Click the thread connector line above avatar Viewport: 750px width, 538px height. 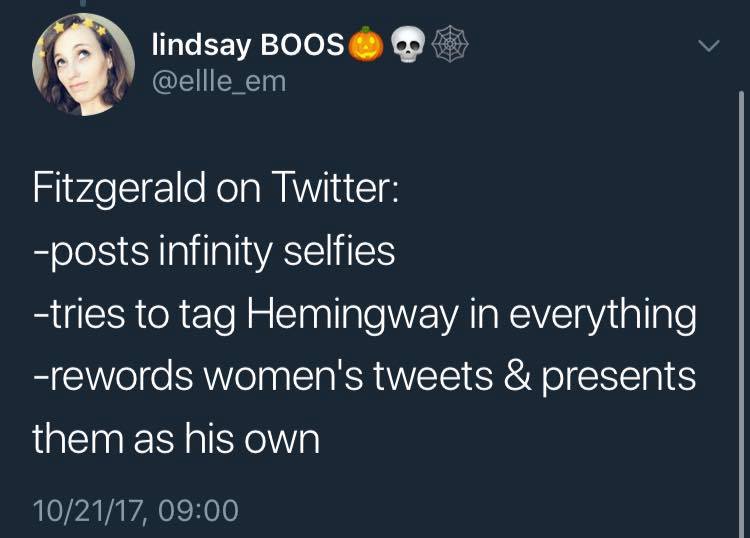[x=83, y=4]
